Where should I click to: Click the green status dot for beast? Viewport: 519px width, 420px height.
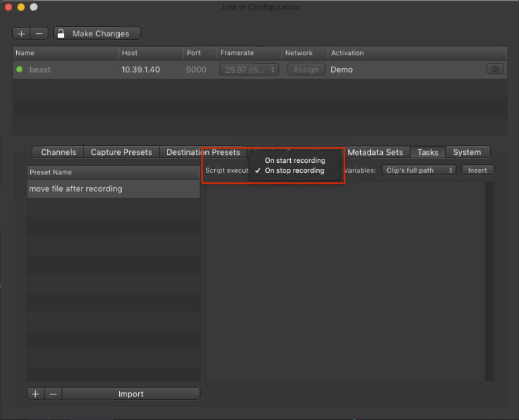tap(20, 69)
